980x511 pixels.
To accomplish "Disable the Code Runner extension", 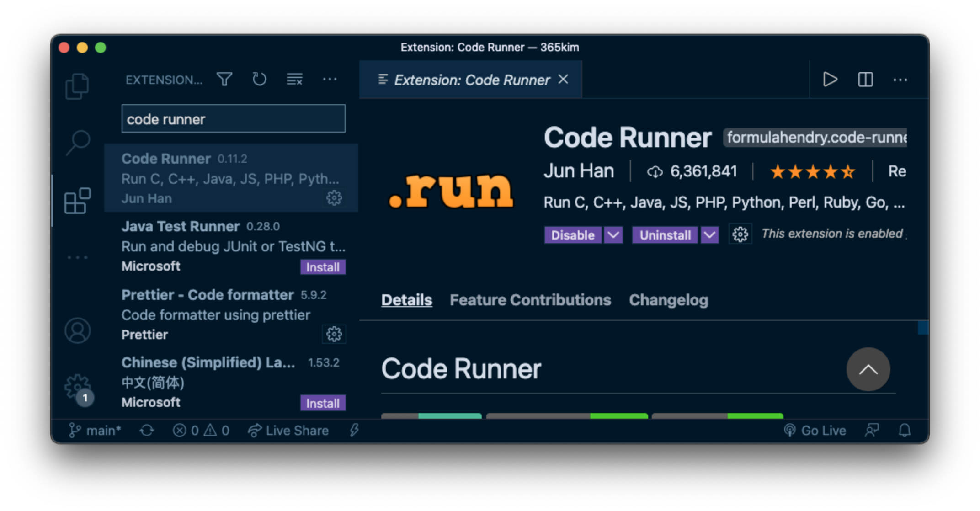I will [572, 235].
